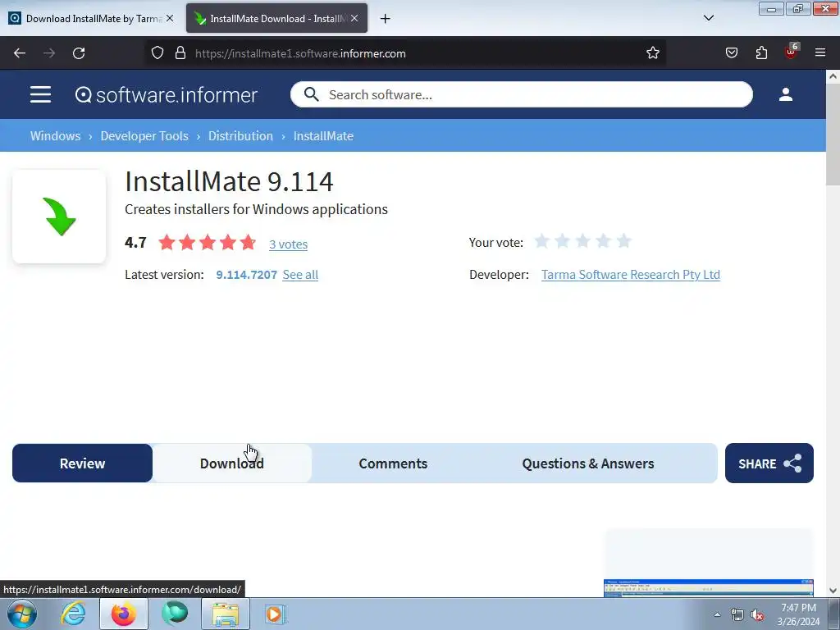Click the magnifier icon in search bar
This screenshot has width=840, height=630.
point(311,94)
